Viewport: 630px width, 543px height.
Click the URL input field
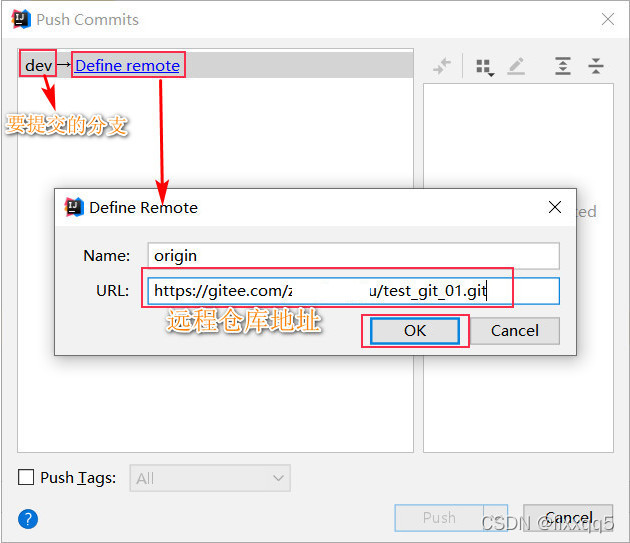point(354,291)
